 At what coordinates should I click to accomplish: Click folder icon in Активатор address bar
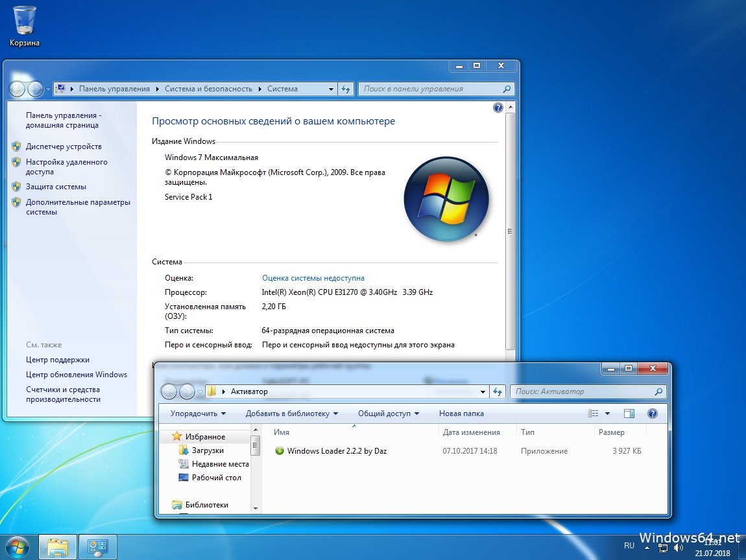click(212, 391)
